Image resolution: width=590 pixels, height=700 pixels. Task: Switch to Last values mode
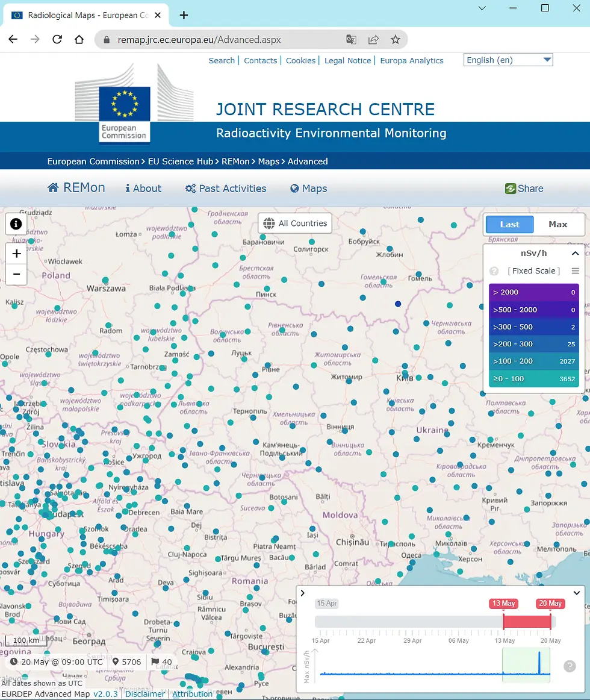click(x=509, y=224)
